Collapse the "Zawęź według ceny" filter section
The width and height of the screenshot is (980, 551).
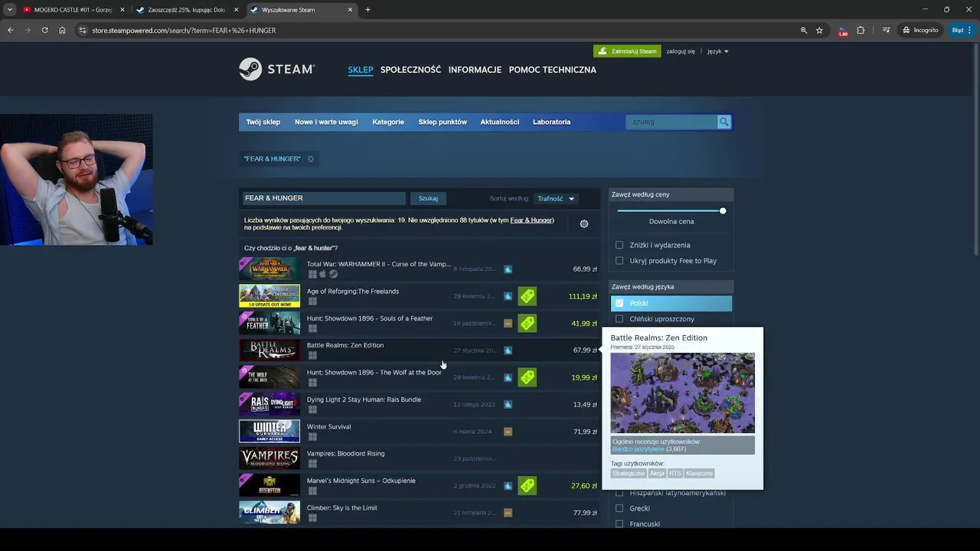[x=671, y=194]
